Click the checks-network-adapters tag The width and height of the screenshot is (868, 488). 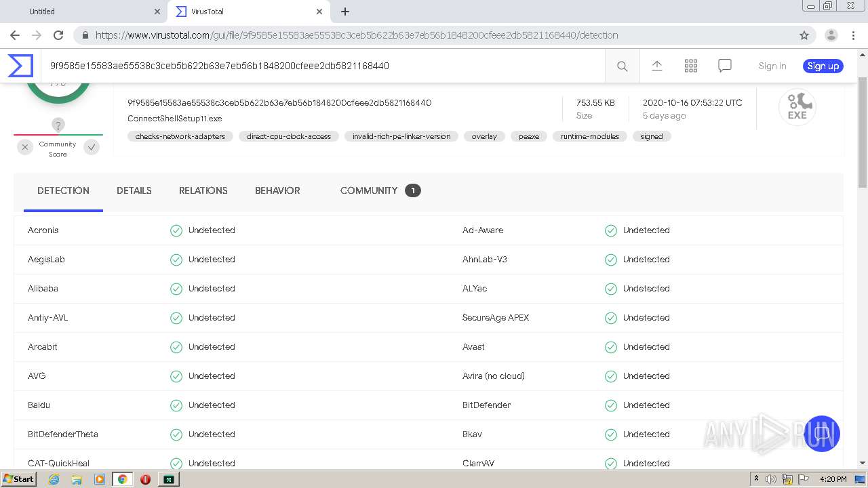click(180, 136)
